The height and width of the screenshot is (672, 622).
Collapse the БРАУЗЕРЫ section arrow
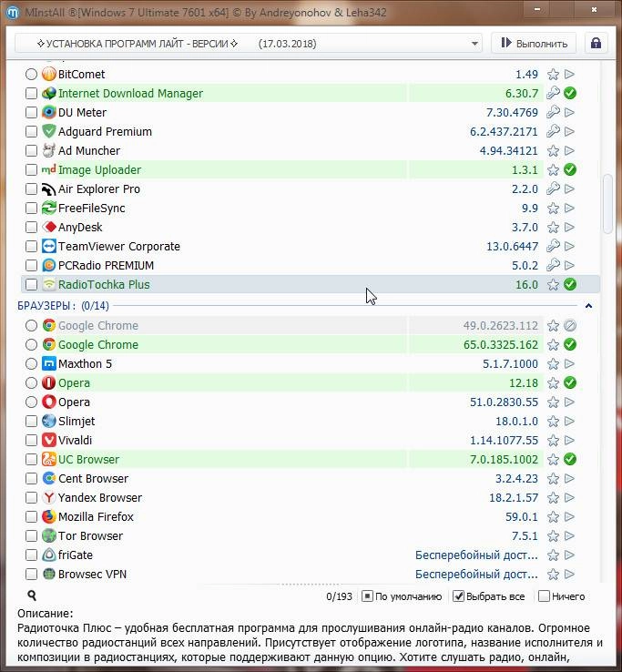pyautogui.click(x=588, y=306)
